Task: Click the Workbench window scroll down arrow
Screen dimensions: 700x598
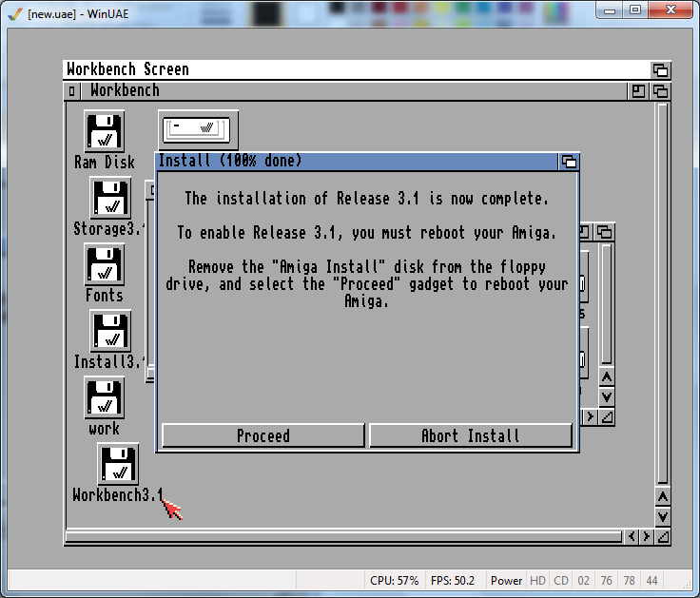Action: coord(663,517)
